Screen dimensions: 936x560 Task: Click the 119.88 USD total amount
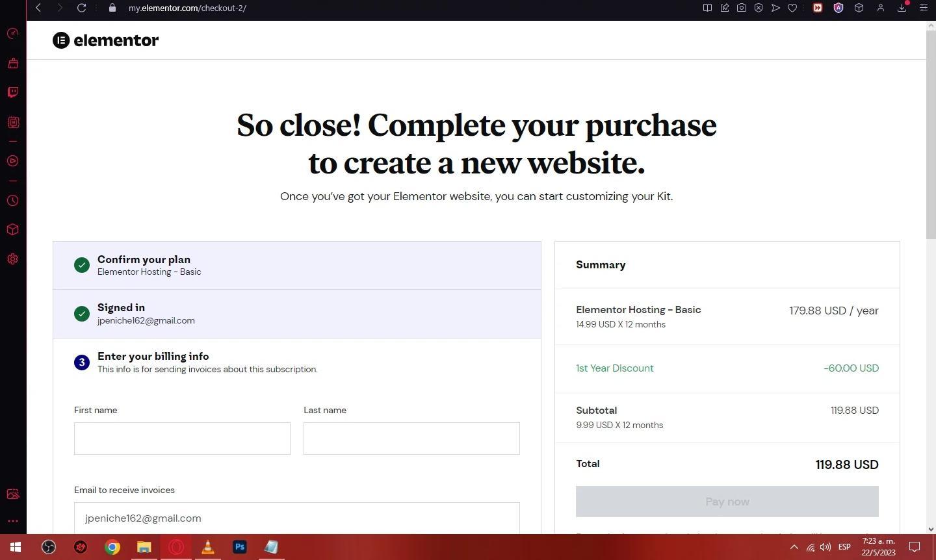tap(847, 465)
